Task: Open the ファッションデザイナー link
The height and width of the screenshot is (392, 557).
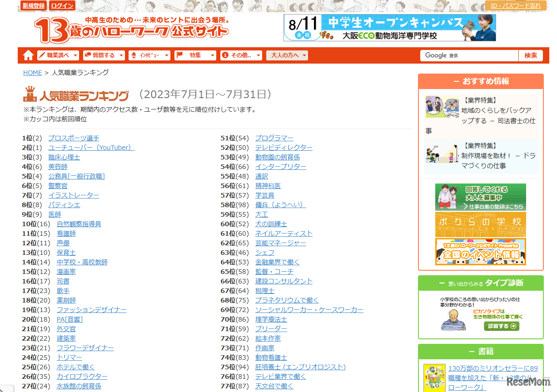Action: (92, 310)
